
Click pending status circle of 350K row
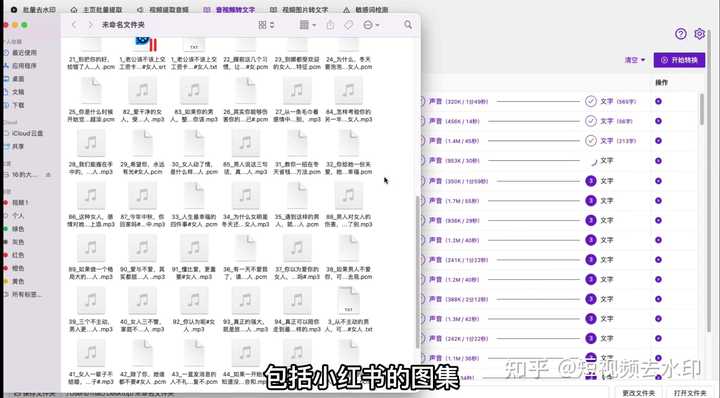pos(591,181)
